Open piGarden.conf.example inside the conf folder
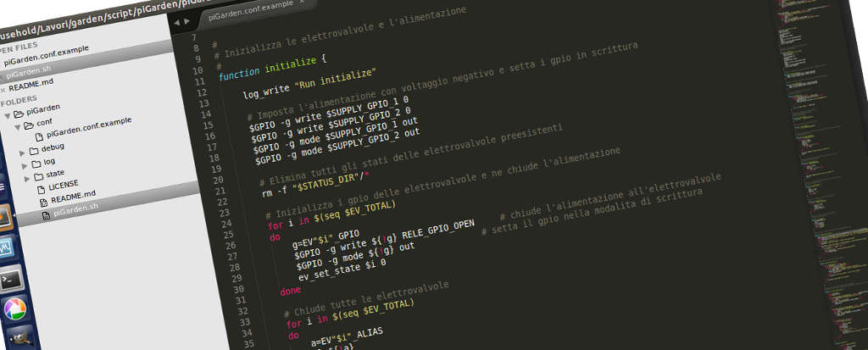Screen dimensions: 868x350 click(90, 127)
